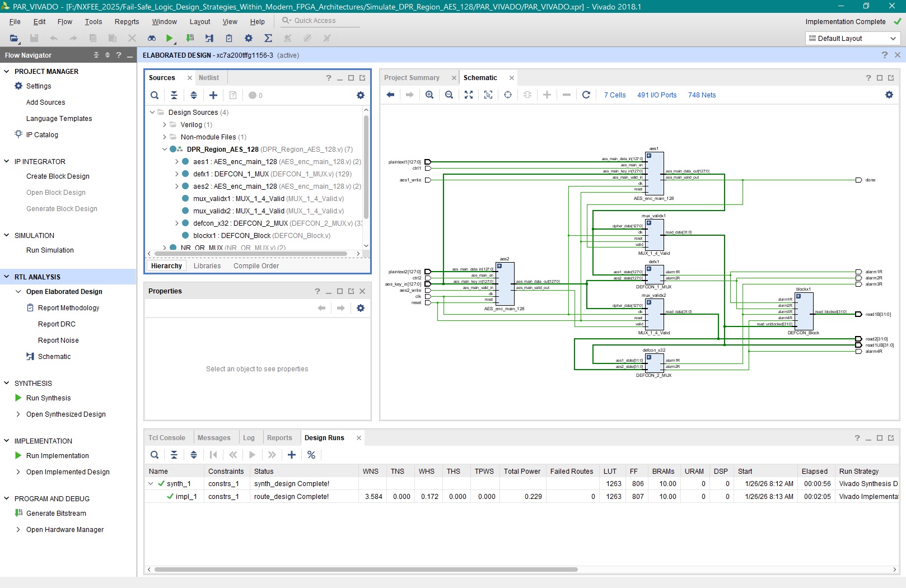Click the Design Runs horizontal scrollbar

click(x=366, y=570)
